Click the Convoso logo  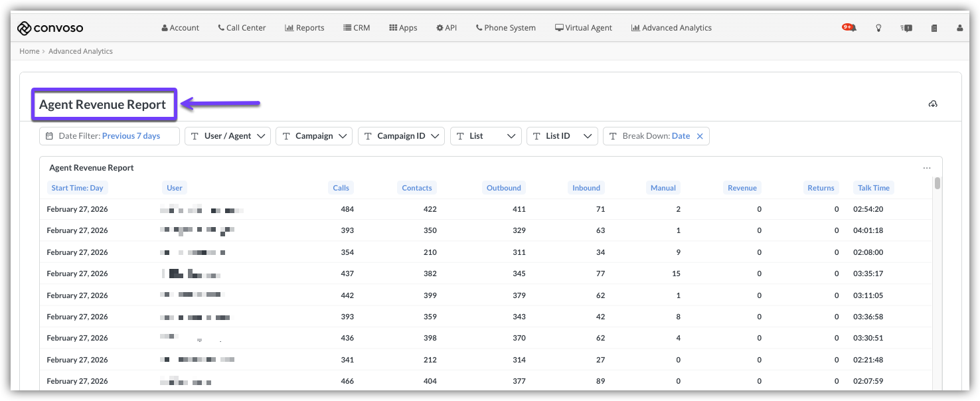50,28
